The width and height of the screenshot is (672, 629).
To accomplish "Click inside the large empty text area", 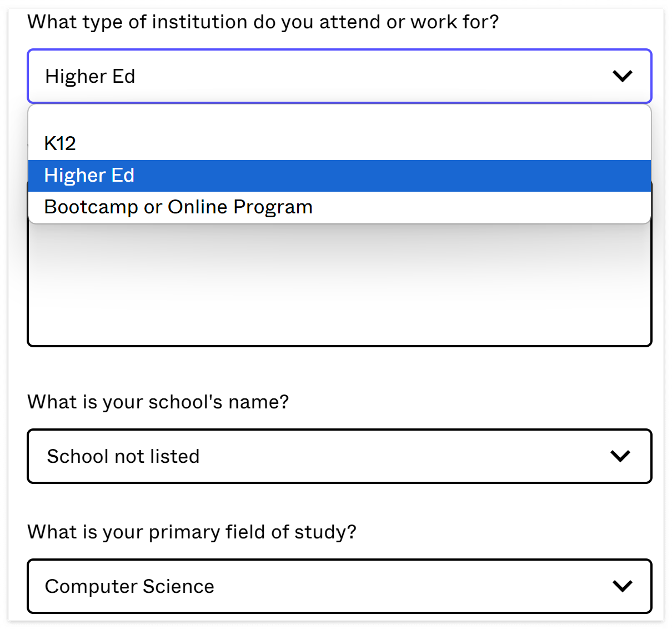I will click(x=339, y=289).
